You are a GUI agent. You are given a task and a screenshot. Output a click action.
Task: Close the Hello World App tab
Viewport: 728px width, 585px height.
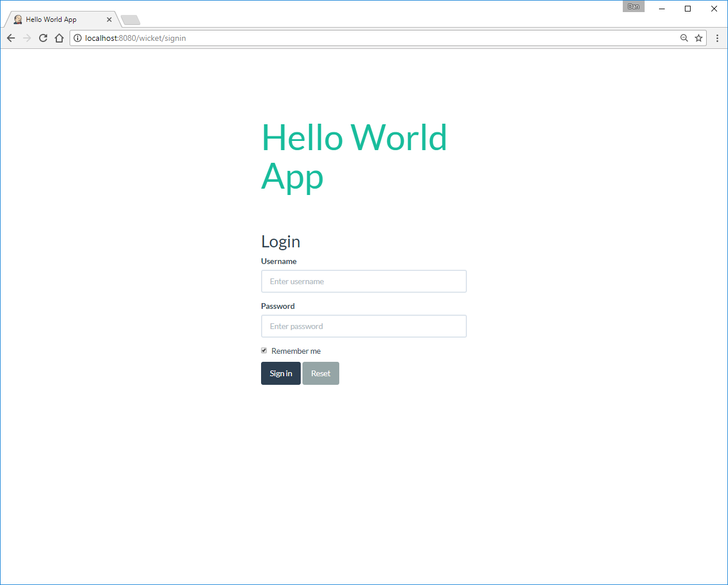coord(109,20)
